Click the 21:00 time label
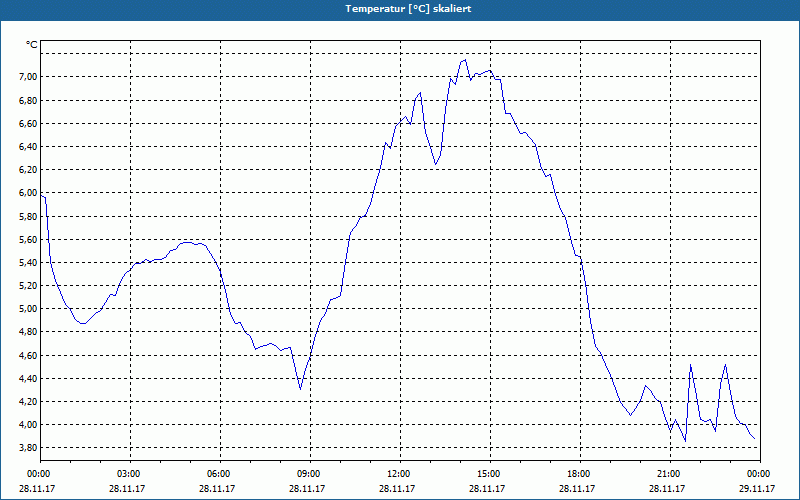This screenshot has height=500, width=800. coord(670,474)
